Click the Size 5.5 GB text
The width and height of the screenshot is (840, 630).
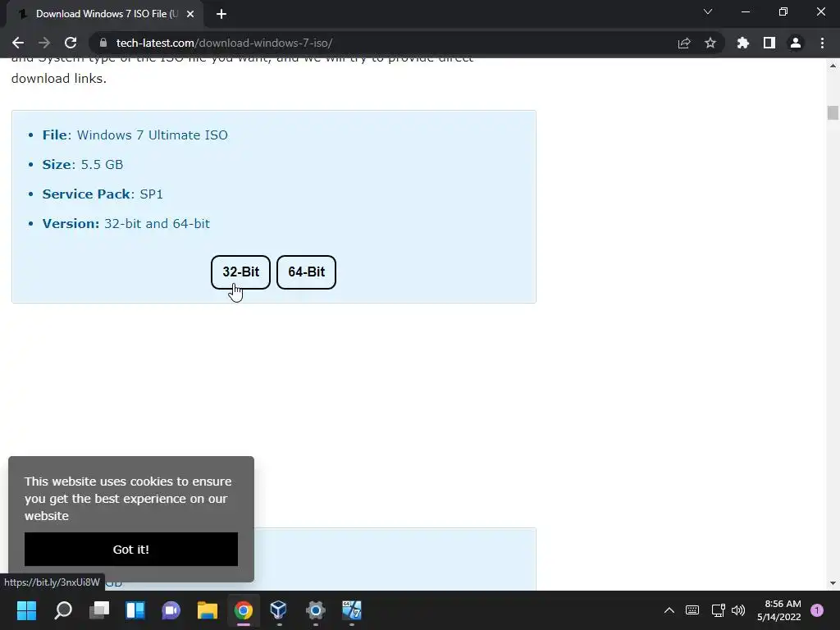point(83,164)
